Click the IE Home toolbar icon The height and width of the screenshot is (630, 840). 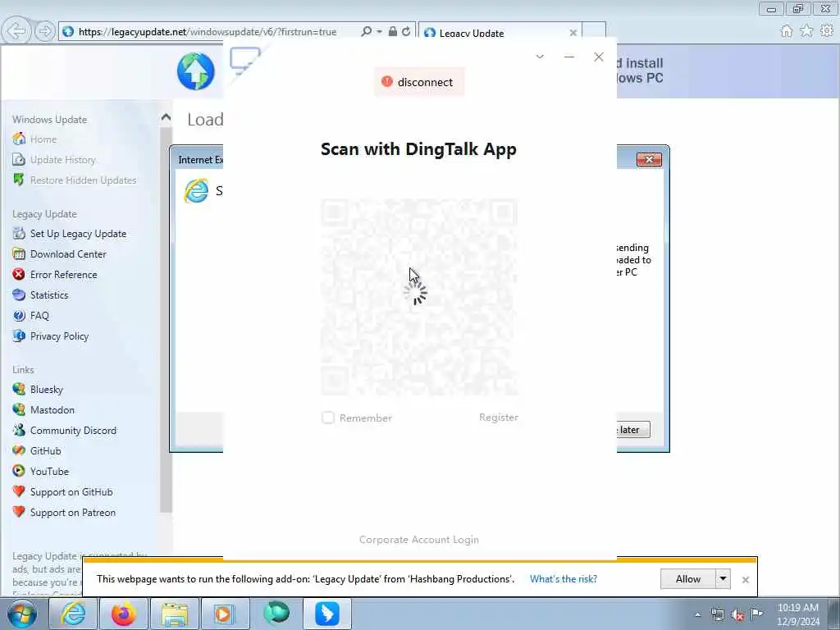[x=787, y=31]
